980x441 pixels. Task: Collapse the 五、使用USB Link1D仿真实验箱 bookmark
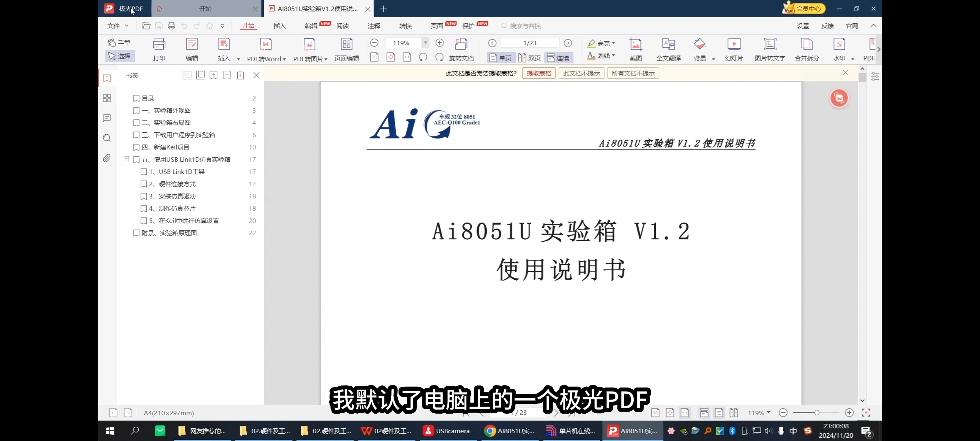coord(127,159)
